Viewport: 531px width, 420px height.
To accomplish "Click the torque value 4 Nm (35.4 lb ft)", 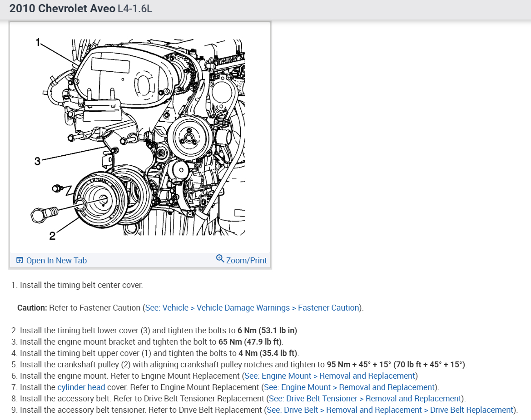I will point(268,353).
